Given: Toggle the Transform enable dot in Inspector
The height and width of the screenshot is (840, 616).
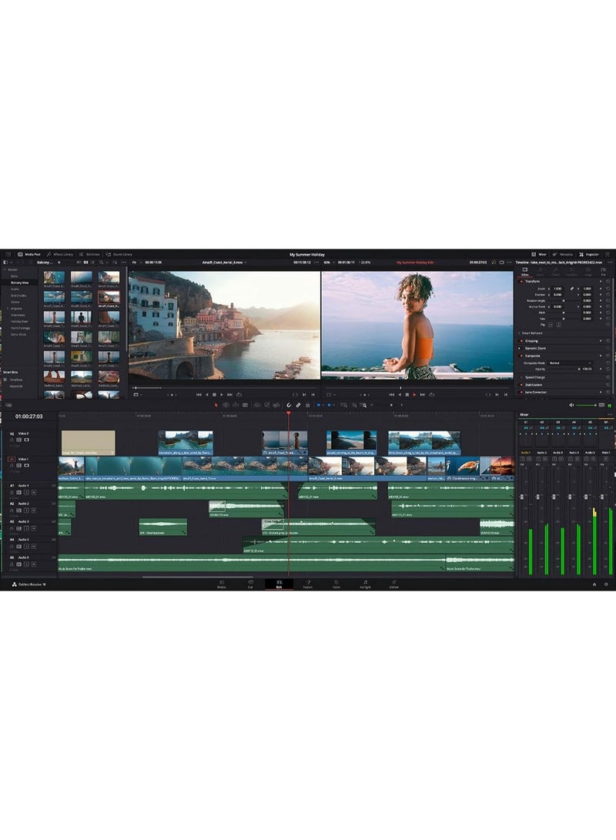Looking at the screenshot, I should [x=521, y=282].
